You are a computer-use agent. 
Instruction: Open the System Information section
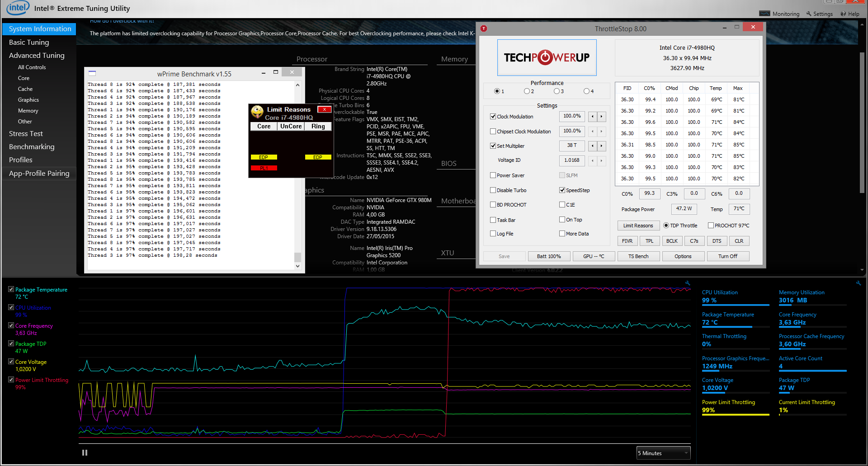coord(40,29)
